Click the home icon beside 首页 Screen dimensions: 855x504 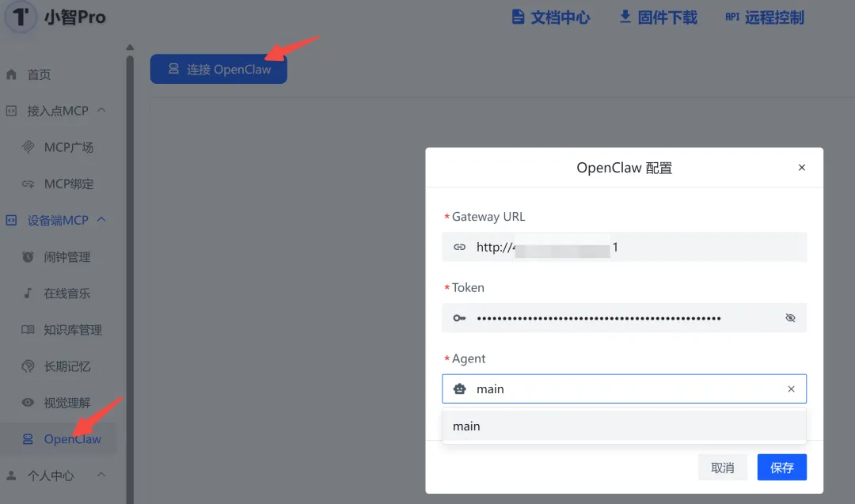[11, 74]
